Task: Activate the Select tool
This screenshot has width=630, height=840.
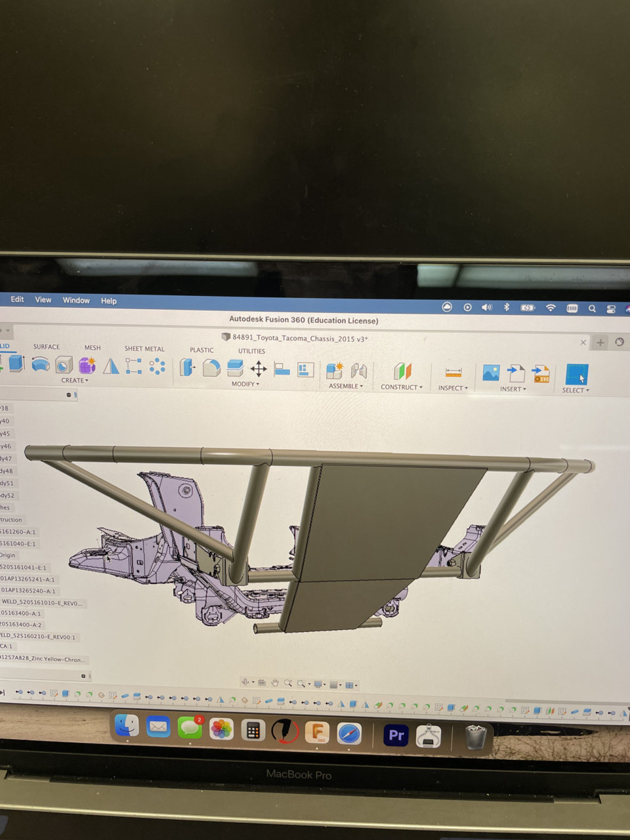Action: (577, 375)
